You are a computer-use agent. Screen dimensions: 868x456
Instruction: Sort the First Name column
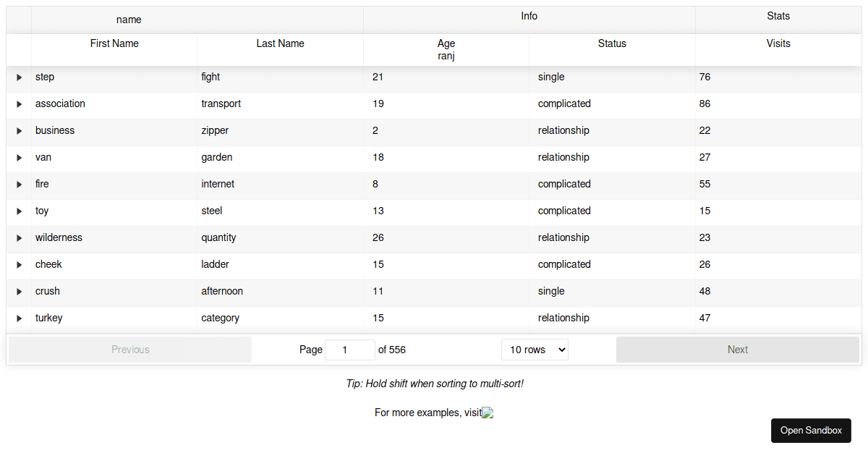point(114,43)
